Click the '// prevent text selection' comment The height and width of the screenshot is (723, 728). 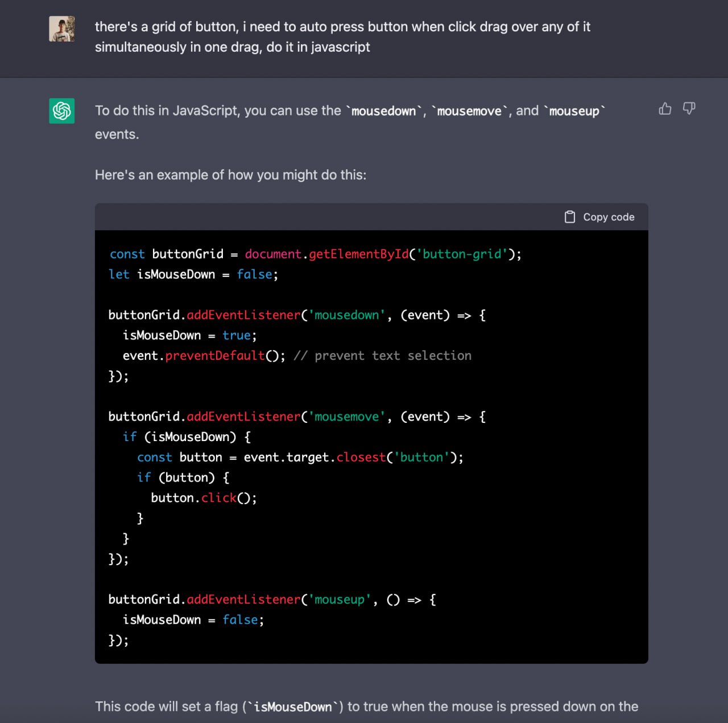tap(382, 356)
